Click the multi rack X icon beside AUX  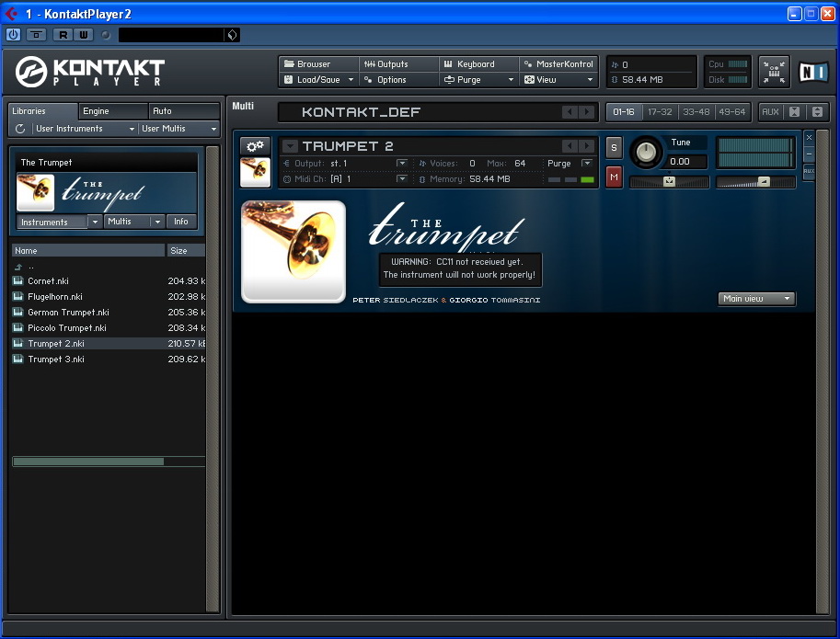click(795, 112)
